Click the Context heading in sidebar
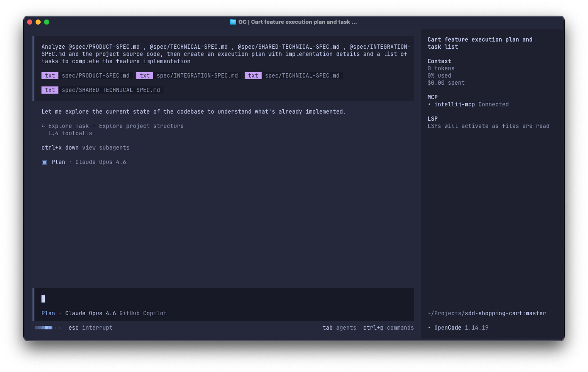 439,61
